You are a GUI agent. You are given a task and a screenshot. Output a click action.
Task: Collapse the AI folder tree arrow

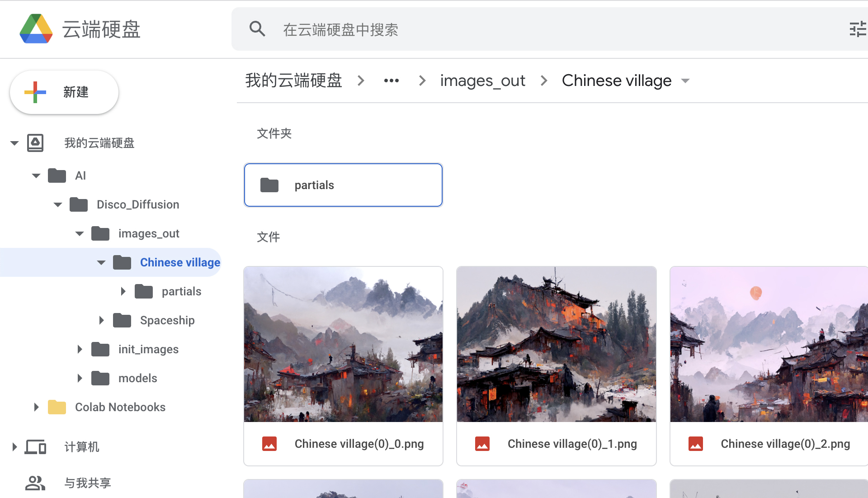[x=36, y=175]
